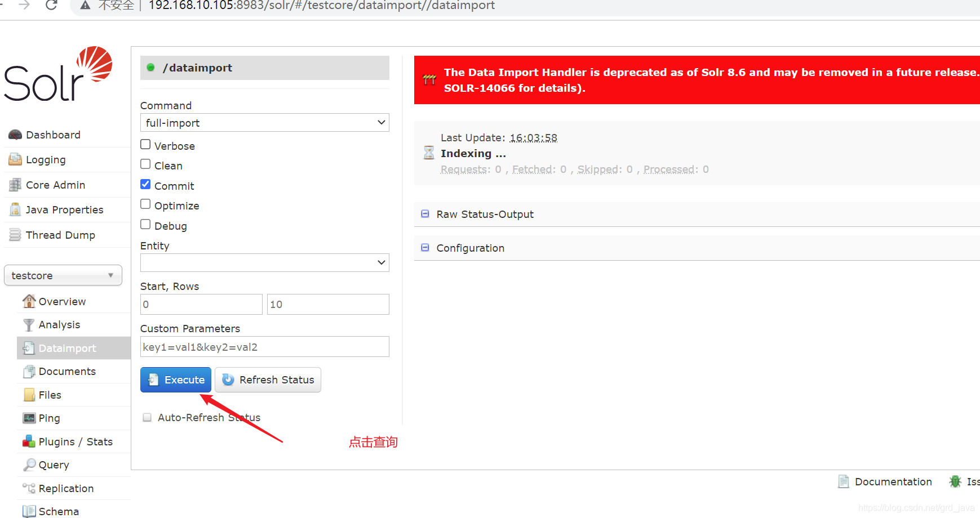
Task: Click the green dataimport handler status dot
Action: click(x=150, y=68)
